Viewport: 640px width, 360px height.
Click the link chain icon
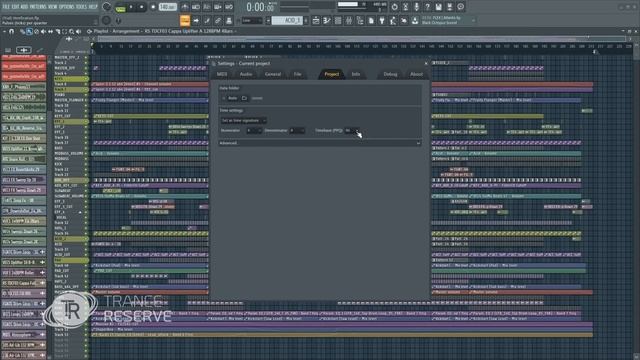(218, 20)
